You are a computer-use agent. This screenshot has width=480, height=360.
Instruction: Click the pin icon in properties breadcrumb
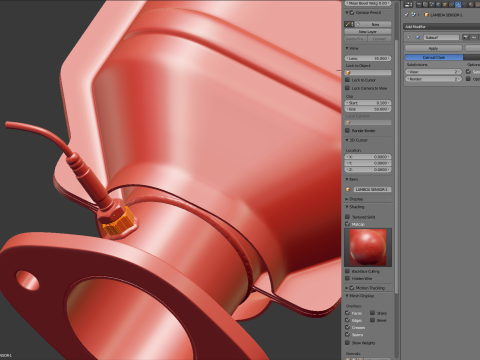point(406,15)
